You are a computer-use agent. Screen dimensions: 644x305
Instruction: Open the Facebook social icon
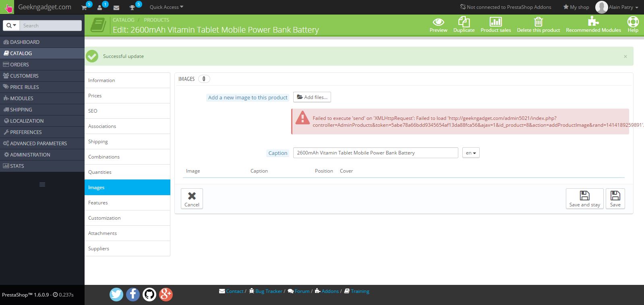point(133,295)
